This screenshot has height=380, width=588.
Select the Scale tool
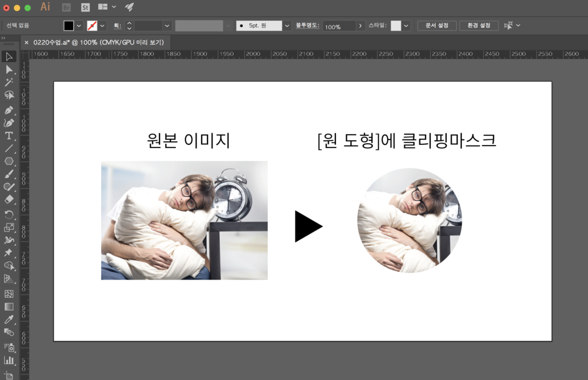(9, 227)
